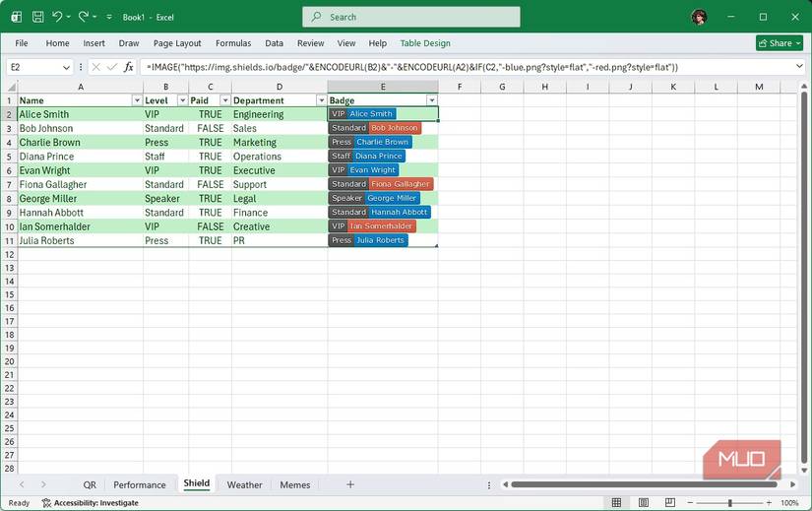Open the Name Box dropdown arrow
The image size is (812, 511).
click(x=67, y=67)
